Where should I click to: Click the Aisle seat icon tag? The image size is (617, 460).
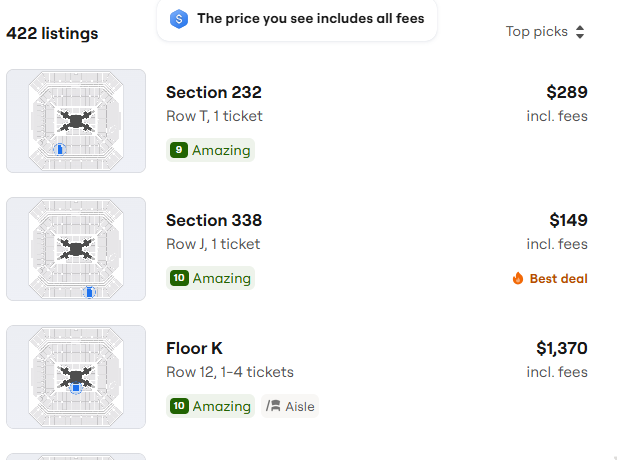pyautogui.click(x=291, y=406)
